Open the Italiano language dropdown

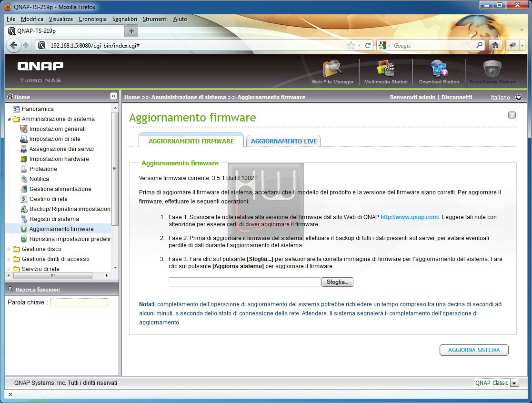point(519,97)
